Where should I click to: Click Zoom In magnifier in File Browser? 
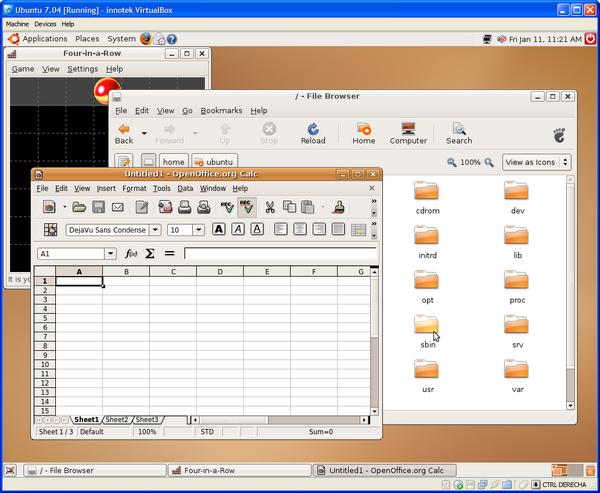[489, 162]
